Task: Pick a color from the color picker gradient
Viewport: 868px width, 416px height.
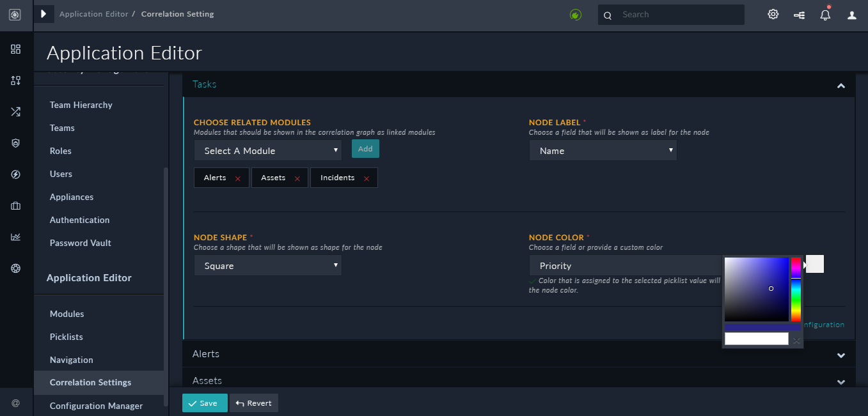Action: coord(758,289)
